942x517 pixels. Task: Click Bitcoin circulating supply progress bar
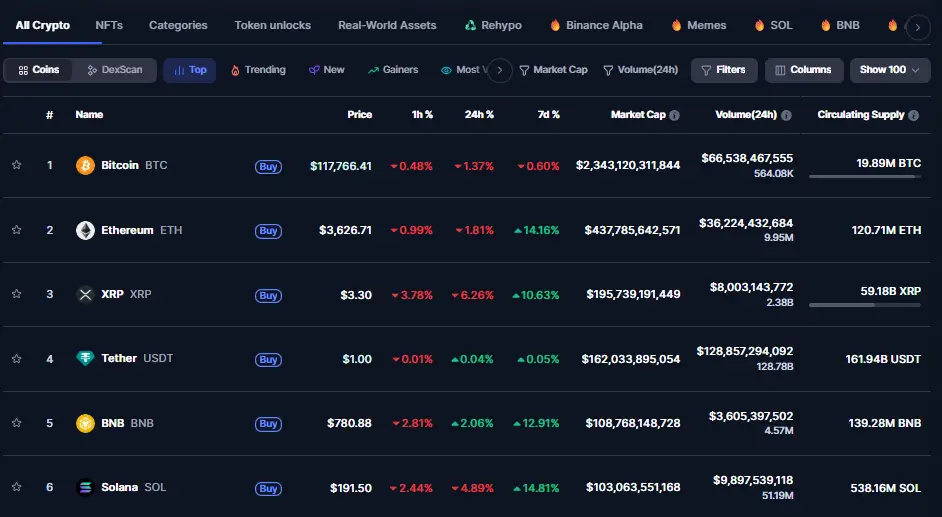pyautogui.click(x=865, y=177)
